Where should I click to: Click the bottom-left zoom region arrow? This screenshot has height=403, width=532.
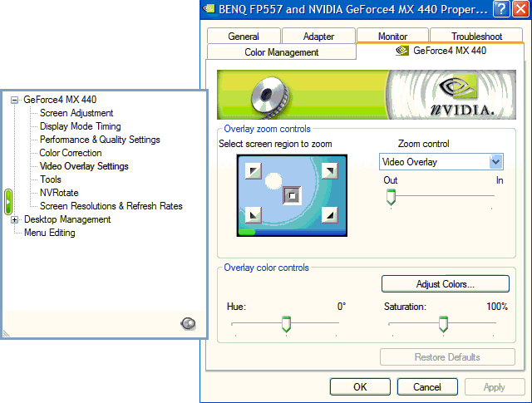pos(252,216)
